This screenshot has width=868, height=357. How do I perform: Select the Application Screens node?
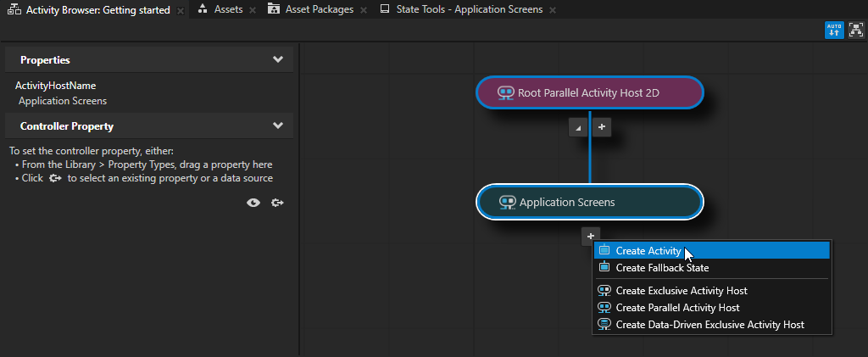[x=590, y=202]
